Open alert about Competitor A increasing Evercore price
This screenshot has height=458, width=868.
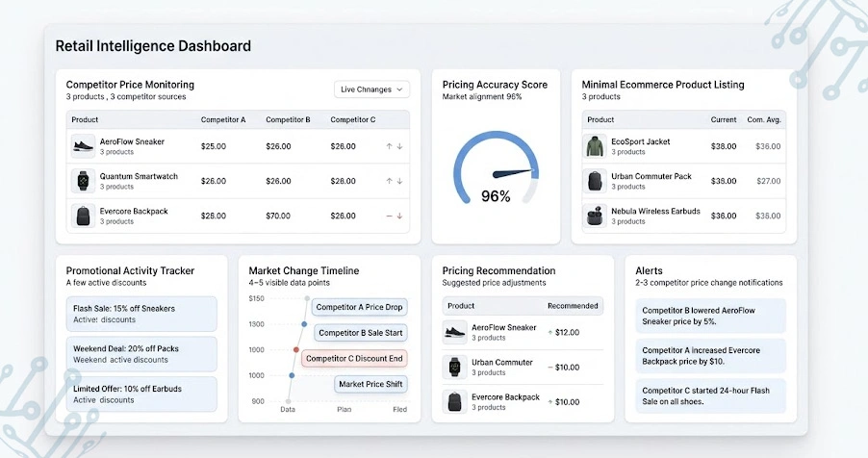[x=711, y=356]
